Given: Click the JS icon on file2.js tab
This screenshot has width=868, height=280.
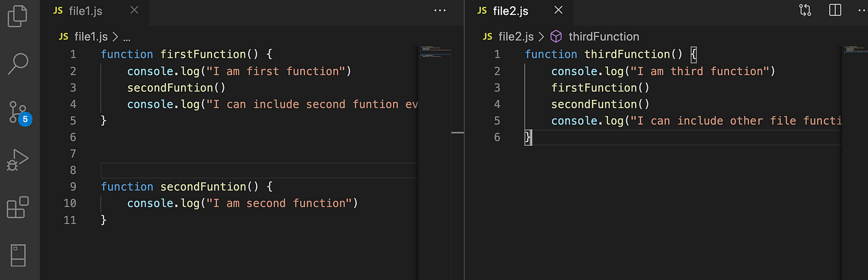Looking at the screenshot, I should click(x=482, y=11).
